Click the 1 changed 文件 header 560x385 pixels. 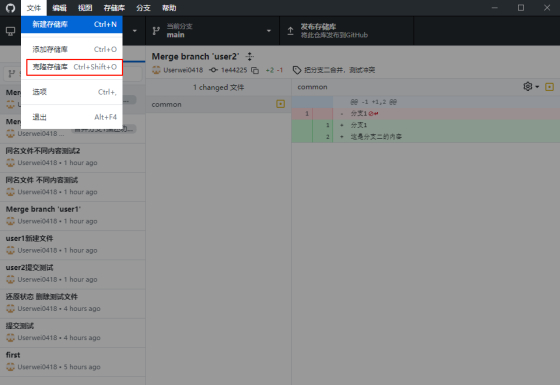pyautogui.click(x=219, y=87)
